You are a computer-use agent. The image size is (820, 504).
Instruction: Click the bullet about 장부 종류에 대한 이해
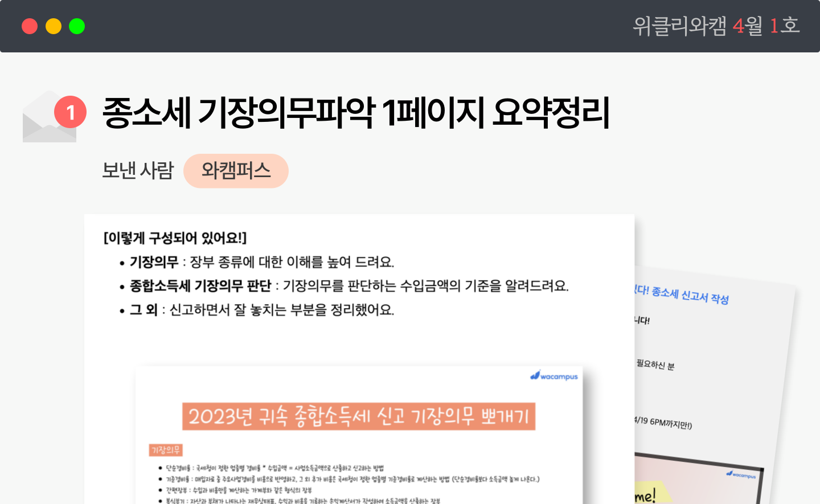[x=257, y=262]
